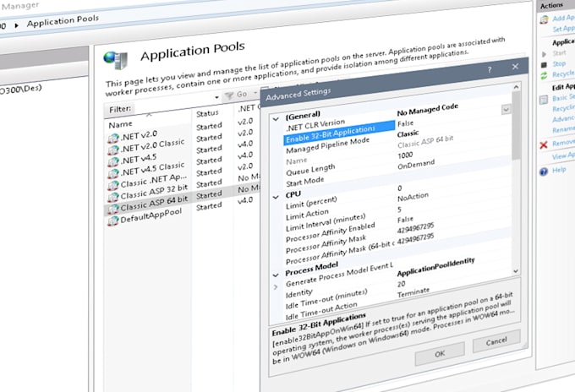
Task: Click the Recycle link in Actions
Action: (564, 74)
